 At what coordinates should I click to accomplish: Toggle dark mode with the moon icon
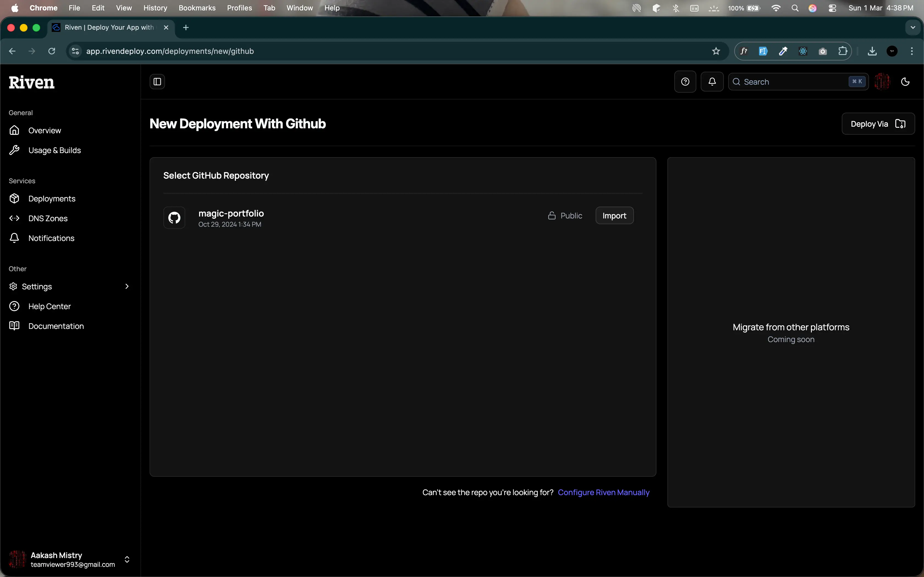click(x=905, y=81)
